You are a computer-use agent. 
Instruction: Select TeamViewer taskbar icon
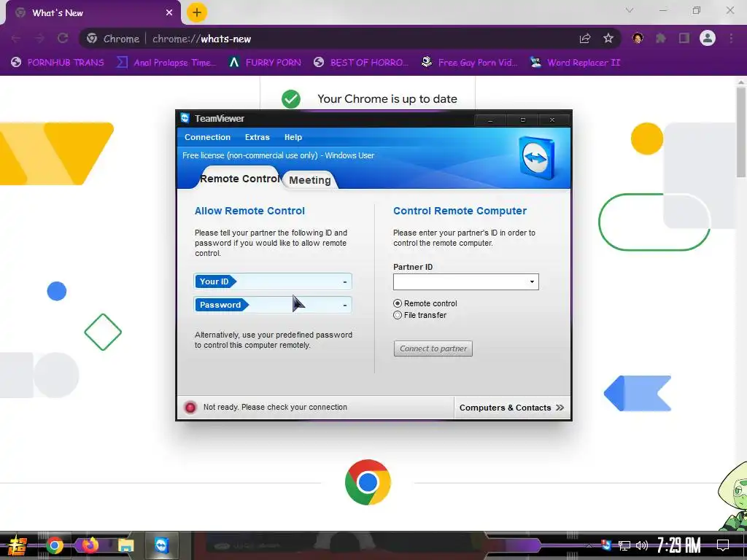click(x=161, y=545)
